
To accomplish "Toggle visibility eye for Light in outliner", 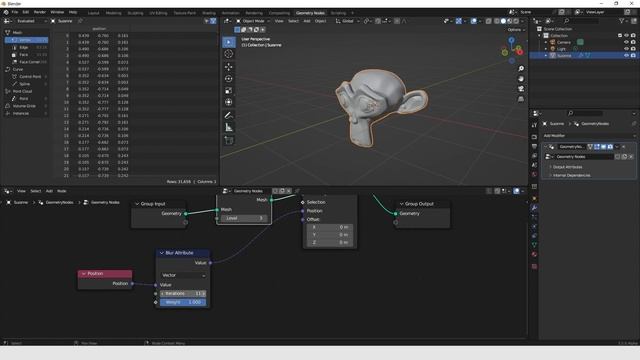I will coord(626,49).
